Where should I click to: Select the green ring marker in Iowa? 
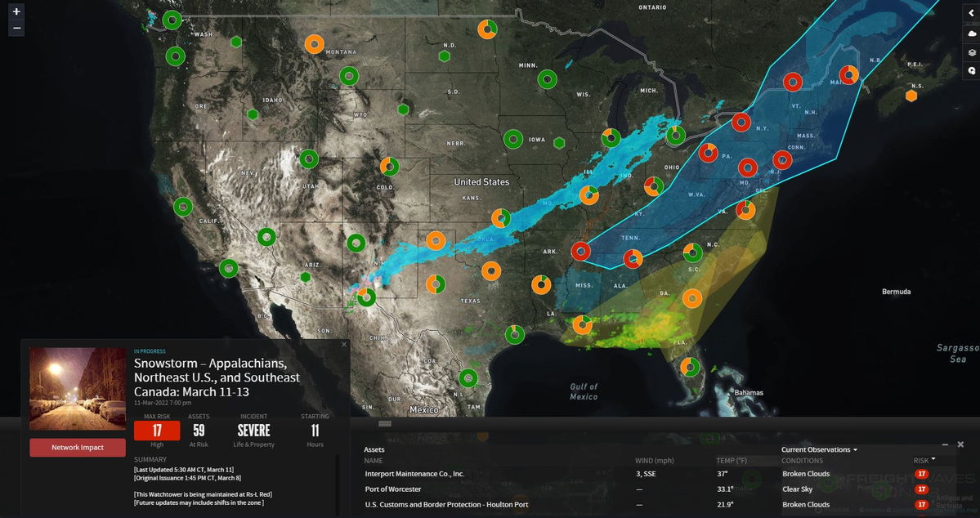(x=513, y=139)
